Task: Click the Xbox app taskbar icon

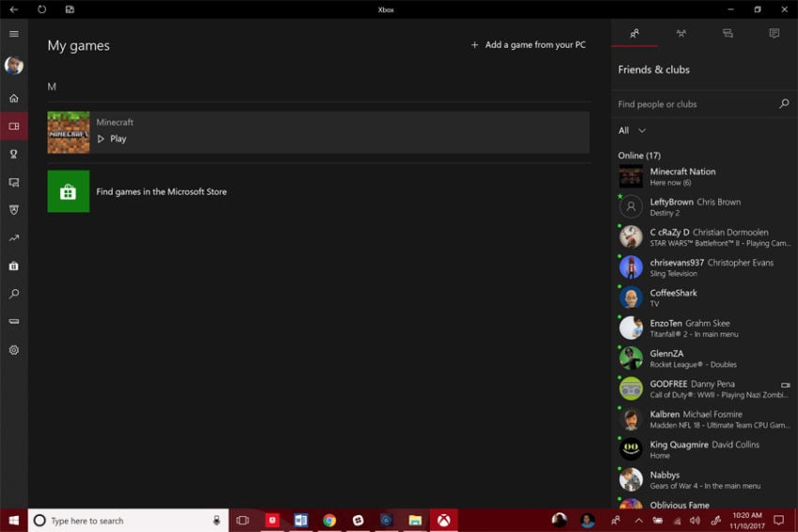Action: coord(444,521)
